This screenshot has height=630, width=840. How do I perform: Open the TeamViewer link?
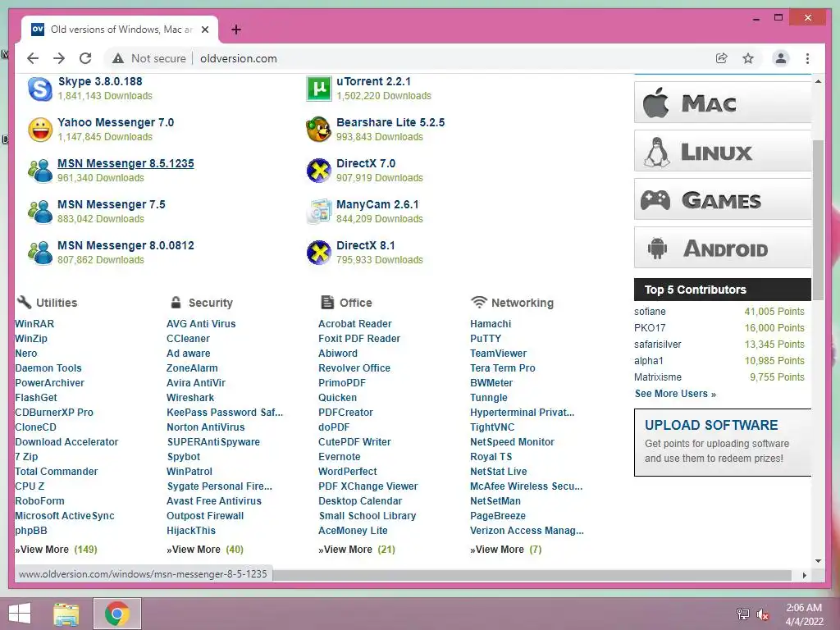tap(498, 353)
